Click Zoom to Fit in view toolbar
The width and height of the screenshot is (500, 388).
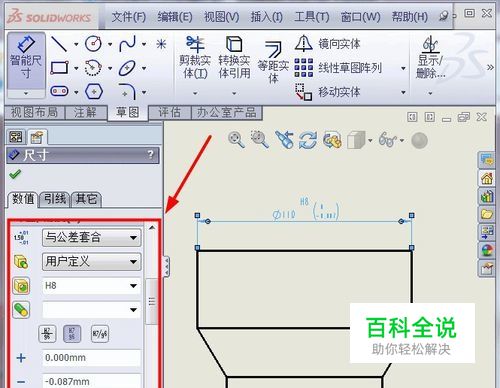pyautogui.click(x=236, y=139)
